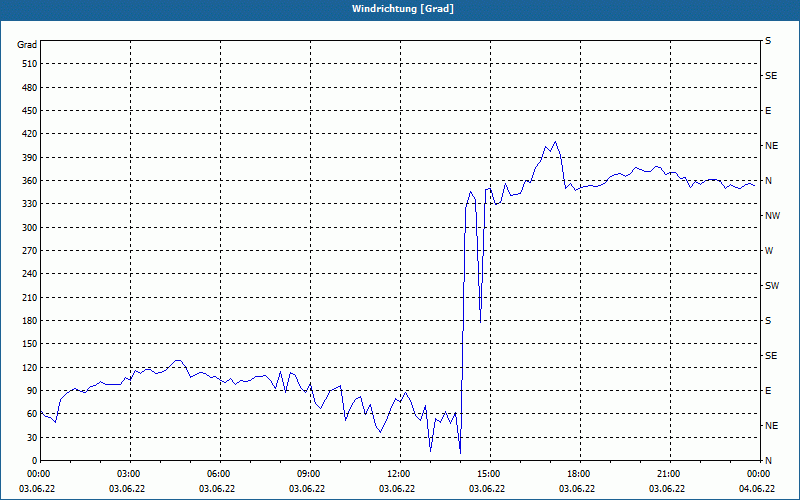
Task: Click the NW compass label on the right axis
Action: [772, 216]
